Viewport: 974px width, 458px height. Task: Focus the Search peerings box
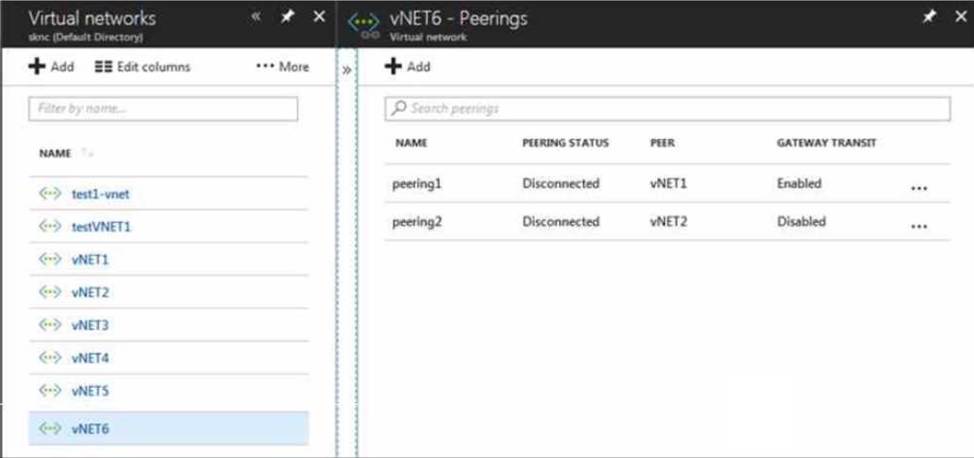[667, 109]
